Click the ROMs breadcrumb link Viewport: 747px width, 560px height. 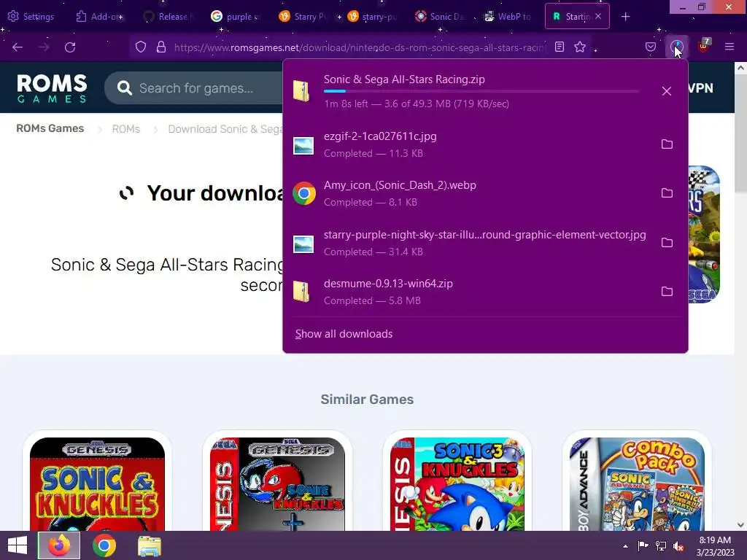125,129
